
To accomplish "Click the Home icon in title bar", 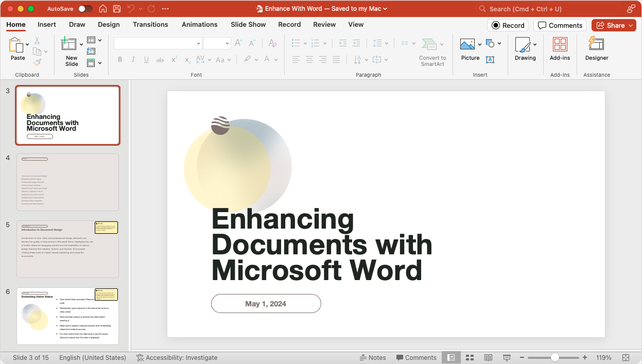I will point(103,9).
